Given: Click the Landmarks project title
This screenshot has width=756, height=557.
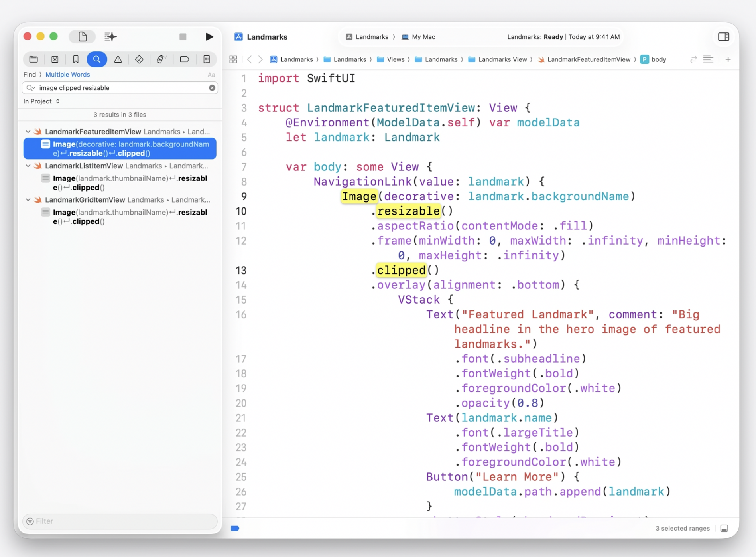Looking at the screenshot, I should pos(267,37).
